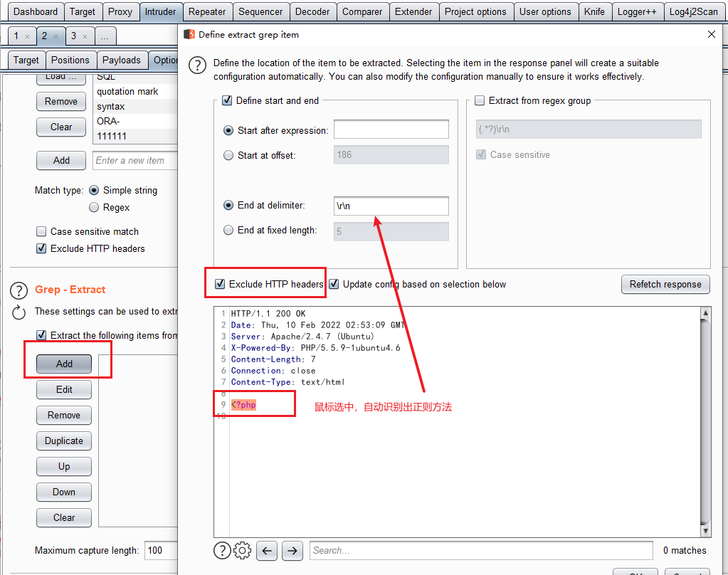Open new Intruder tab with ellipsis
This screenshot has height=575, width=728.
pos(105,36)
